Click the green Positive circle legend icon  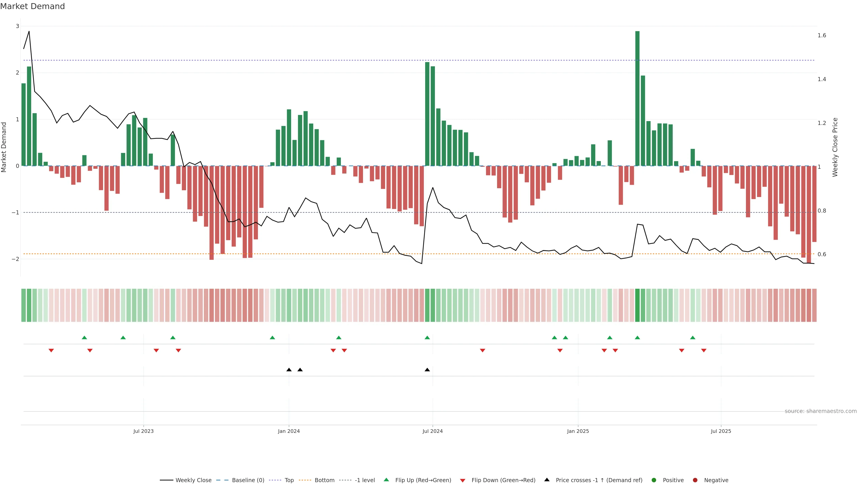pyautogui.click(x=654, y=480)
